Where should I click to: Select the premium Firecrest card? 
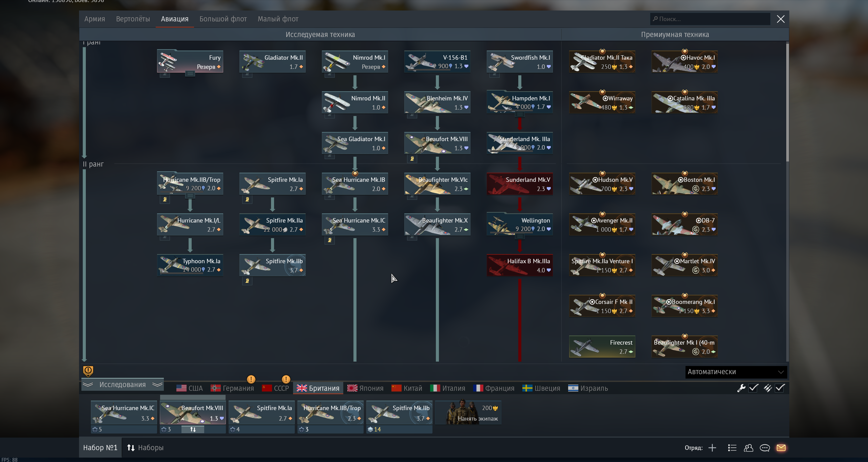coord(602,346)
